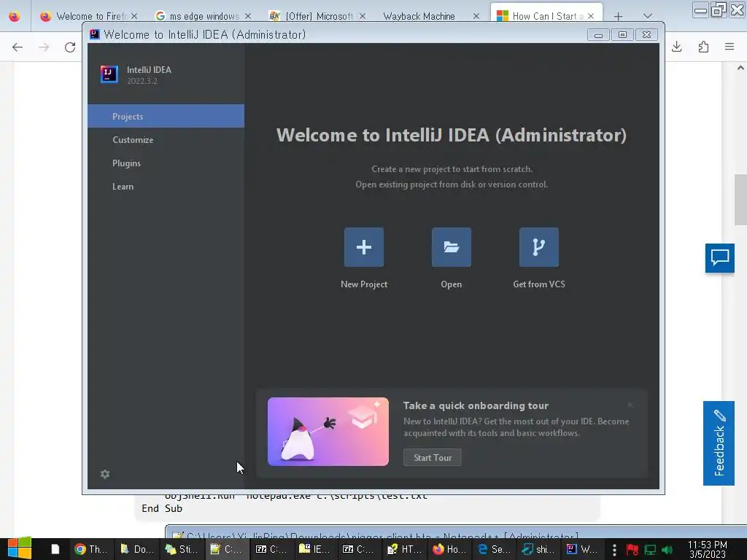Viewport: 747px width, 560px height.
Task: Switch to the [Offer] Microsoft tab
Action: (318, 16)
